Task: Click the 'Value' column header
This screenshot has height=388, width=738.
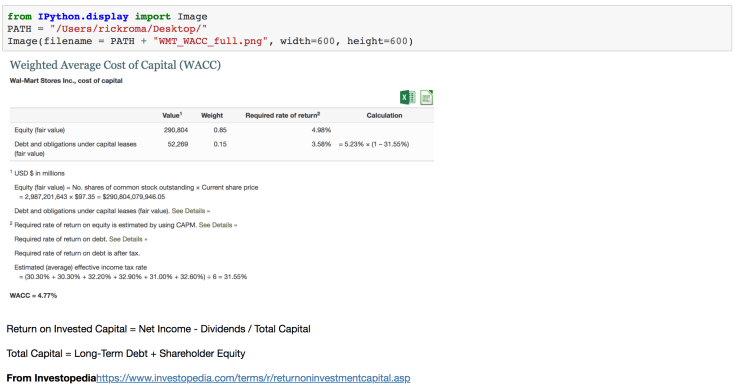Action: click(172, 115)
